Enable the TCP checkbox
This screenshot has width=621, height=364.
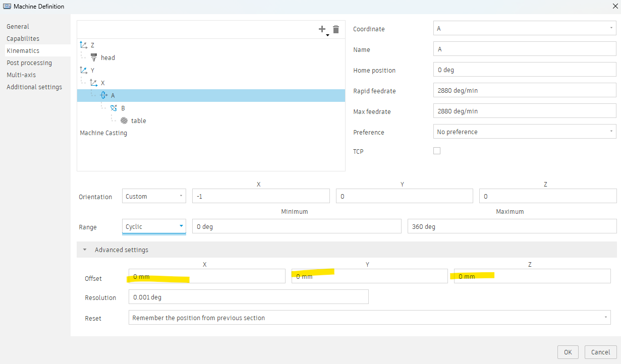click(436, 150)
